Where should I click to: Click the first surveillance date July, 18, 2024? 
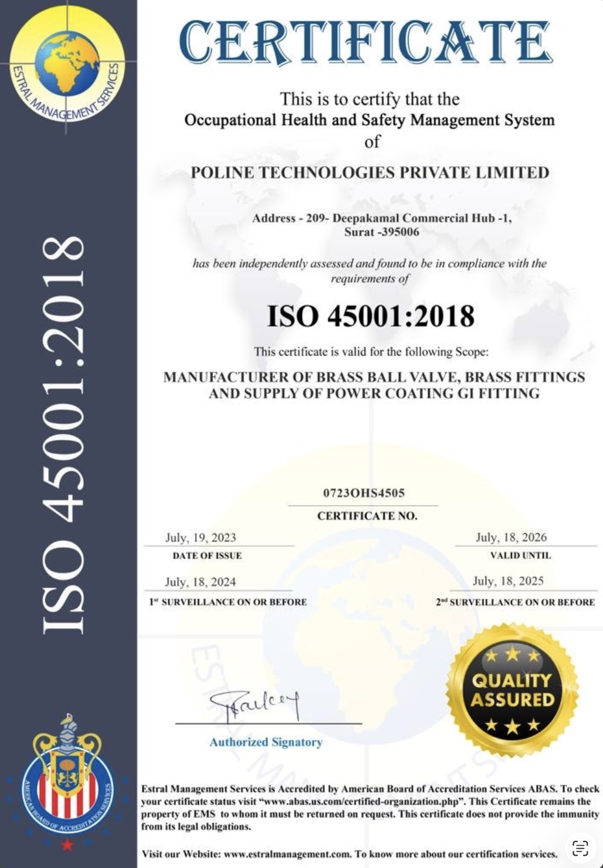(x=201, y=582)
